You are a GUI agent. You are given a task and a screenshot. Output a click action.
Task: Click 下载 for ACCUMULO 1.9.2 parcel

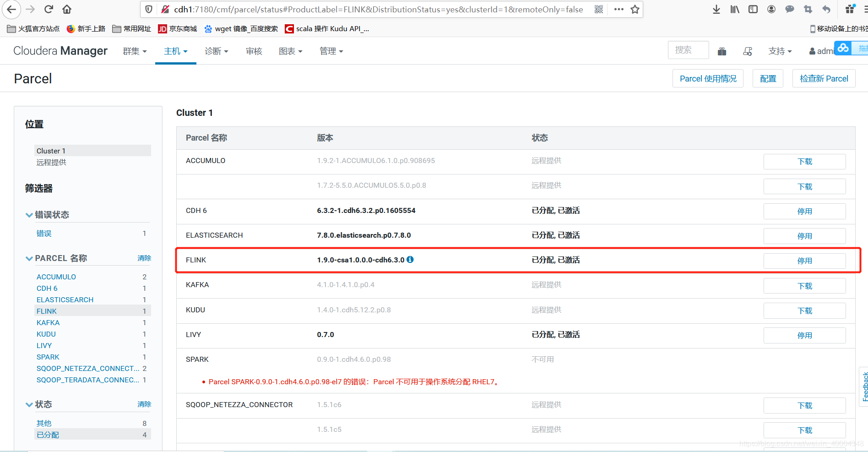(804, 161)
